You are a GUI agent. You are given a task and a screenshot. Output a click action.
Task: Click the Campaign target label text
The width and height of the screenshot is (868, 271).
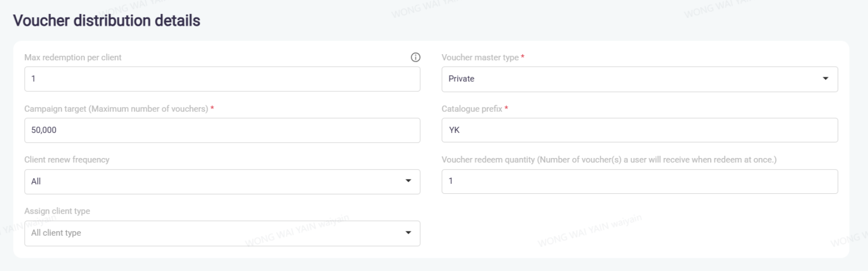(116, 109)
